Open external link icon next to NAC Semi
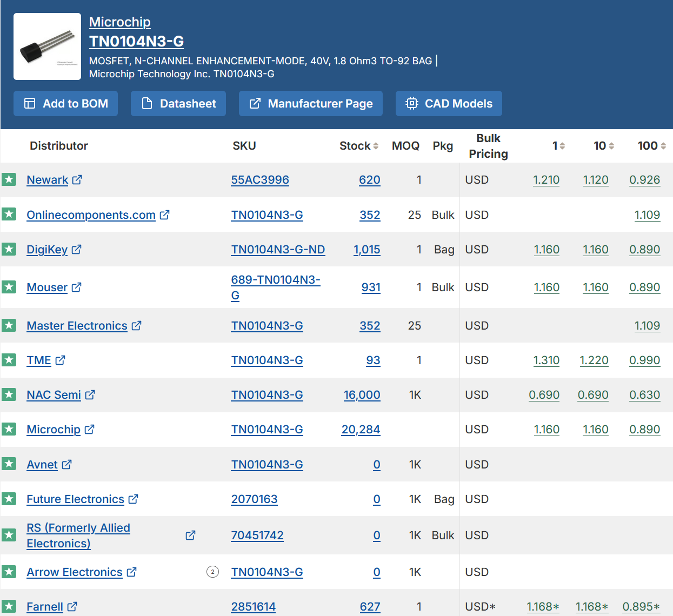The image size is (673, 616). [x=90, y=394]
